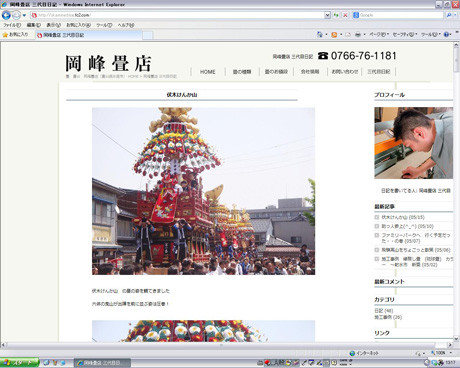Screen dimensions: 460x368
Task: Click the 畳の種類 navigation link
Action: click(x=242, y=72)
